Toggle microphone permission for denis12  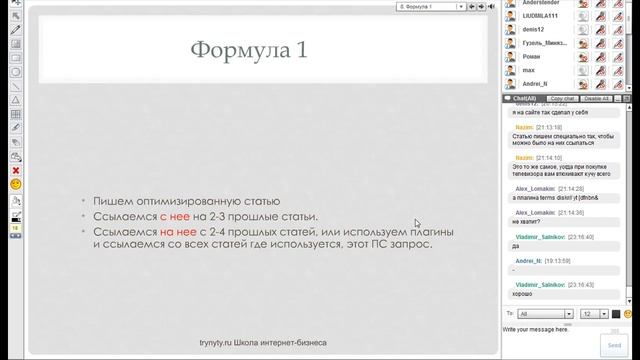(x=600, y=29)
